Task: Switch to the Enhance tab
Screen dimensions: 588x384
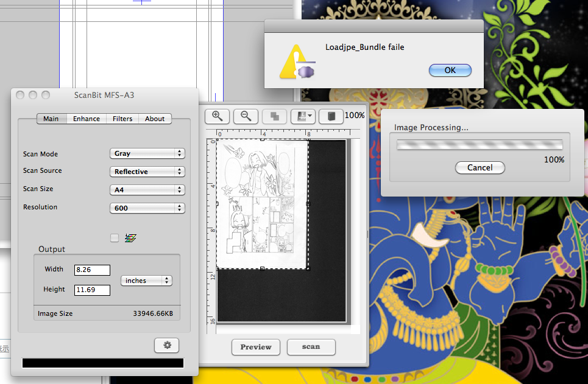Action: (x=87, y=119)
